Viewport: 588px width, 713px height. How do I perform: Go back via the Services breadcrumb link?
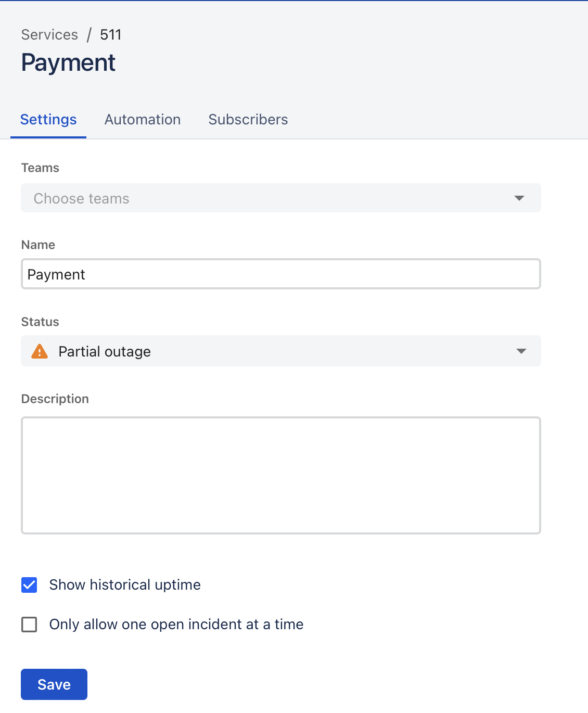(49, 35)
